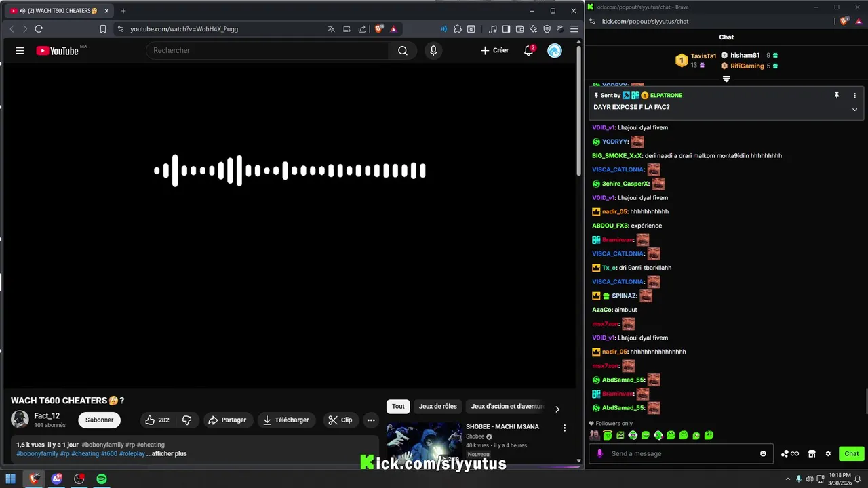Expand the pinned message DAYR EXPOSE chevron
This screenshot has width=868, height=488.
coord(854,110)
